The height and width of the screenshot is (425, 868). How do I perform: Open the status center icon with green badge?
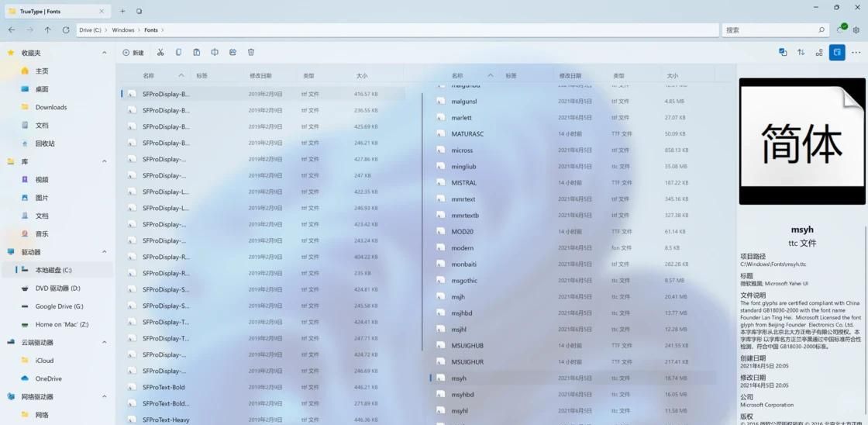point(842,29)
